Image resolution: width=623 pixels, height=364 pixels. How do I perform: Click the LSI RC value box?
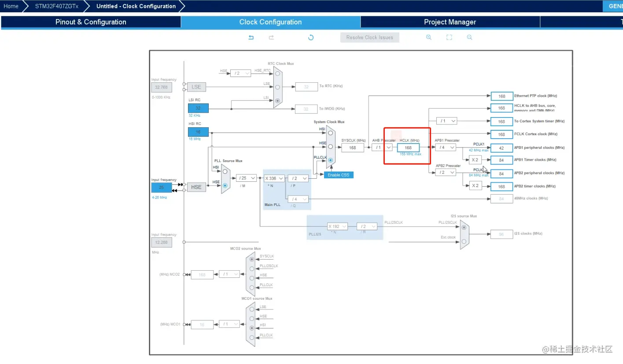tap(198, 108)
